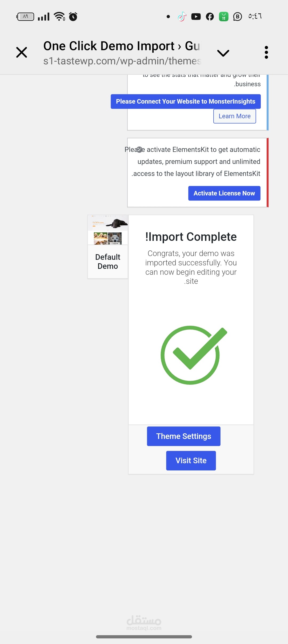Click the s1-tastewp.com URL text
288x644 pixels.
(122, 61)
